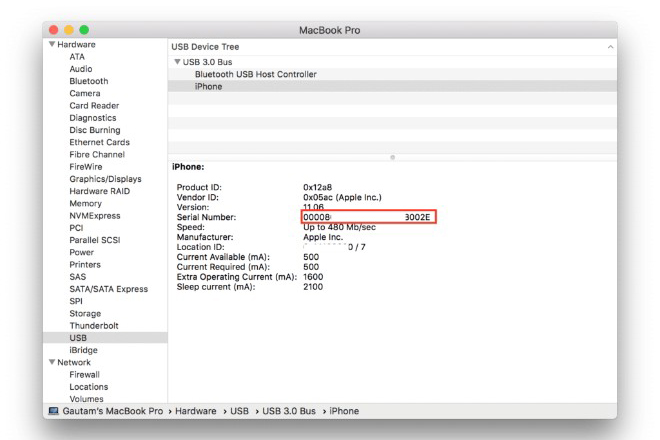Collapse the Network section disclosure triangle
Screen dimensions: 660x440
52,362
